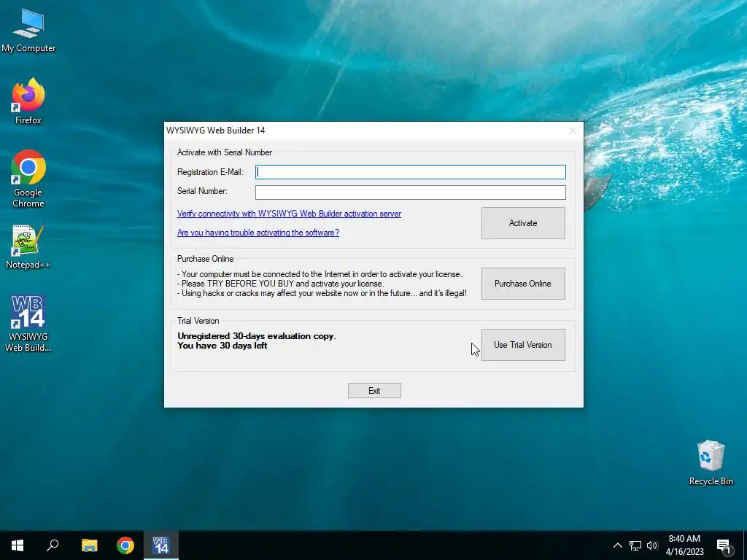Open Verify connectivity with activation server link
The width and height of the screenshot is (747, 560).
tap(289, 214)
